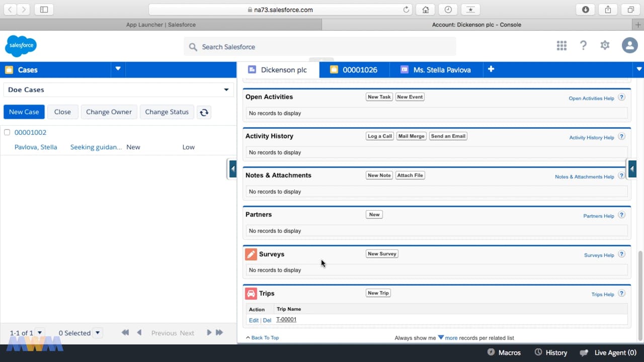Jump to last page of list

pyautogui.click(x=219, y=332)
